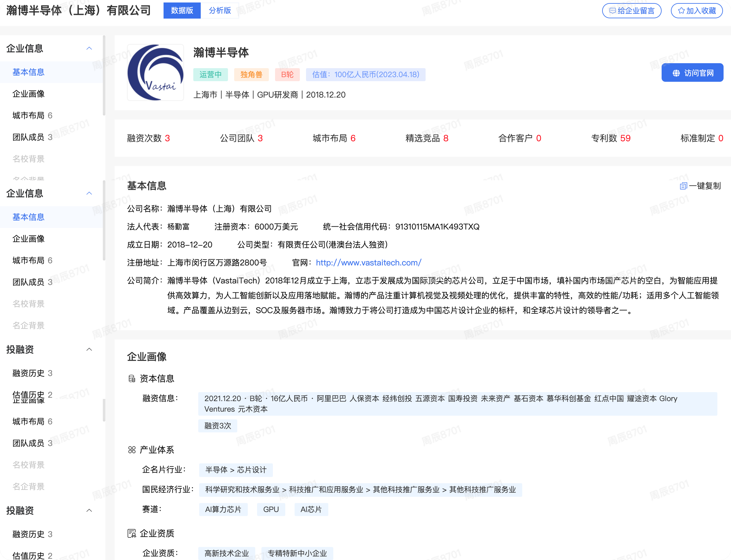This screenshot has height=560, width=731.
Task: Click the 企业资质 certificate icon
Action: tap(132, 533)
